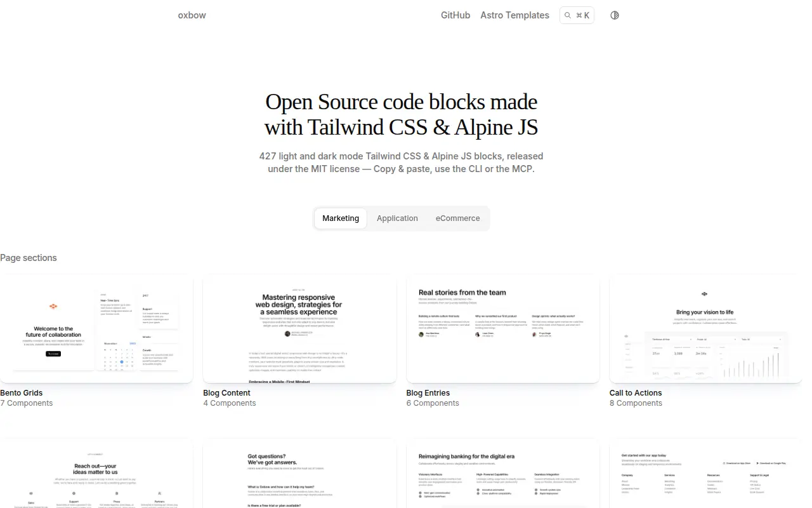Click the Call to Actions title
Screen dimensions: 812x508
pos(636,393)
